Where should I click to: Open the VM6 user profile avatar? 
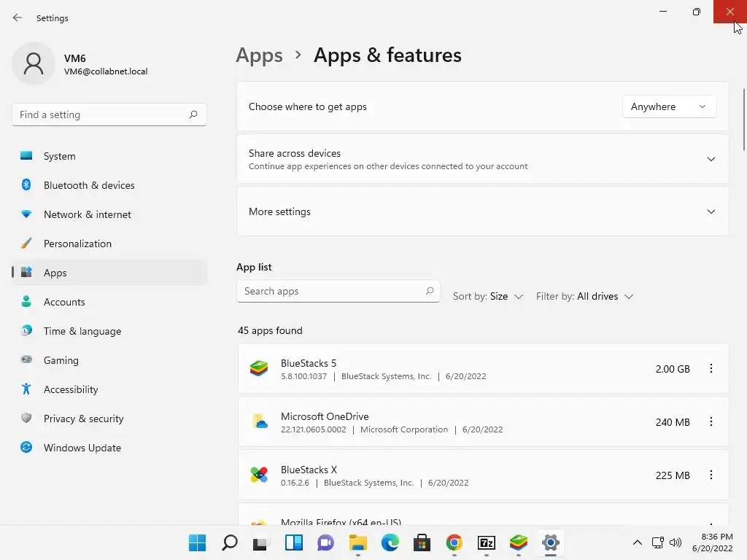click(x=34, y=63)
